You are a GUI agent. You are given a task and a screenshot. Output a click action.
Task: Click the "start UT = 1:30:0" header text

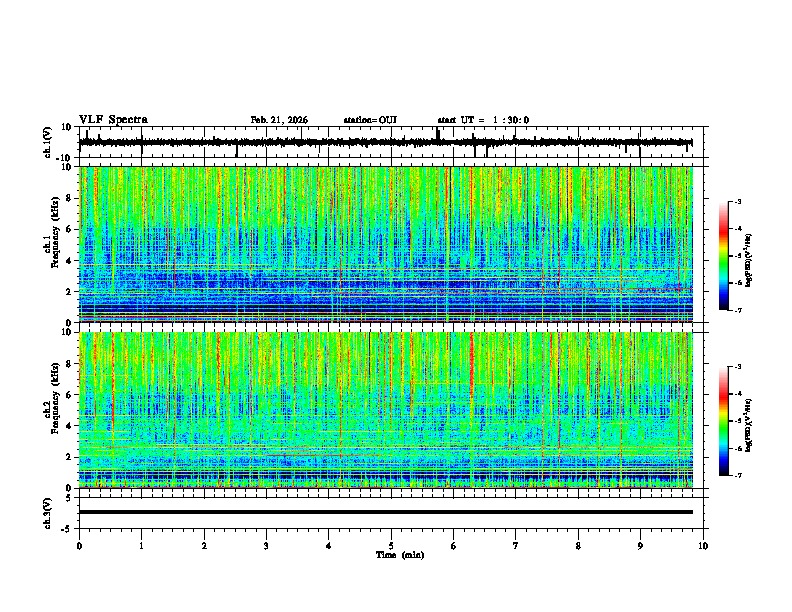point(483,120)
